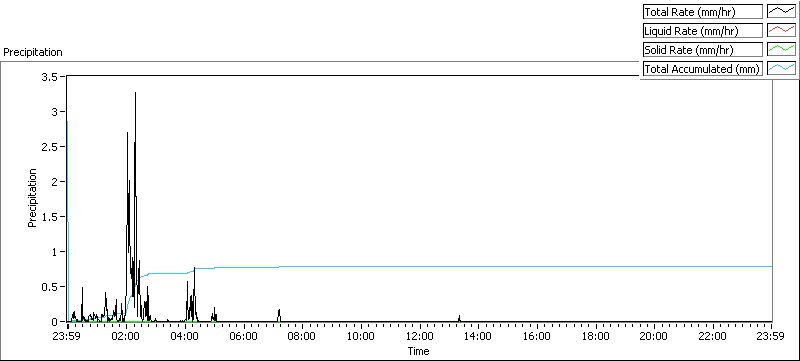Click the Total Rate black line swatch
This screenshot has height=361, width=800.
781,11
